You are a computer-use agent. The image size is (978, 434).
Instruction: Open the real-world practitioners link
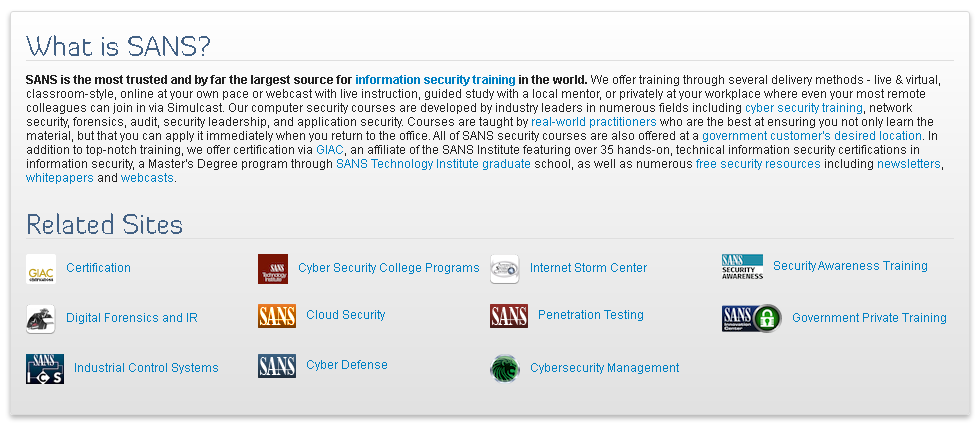tap(594, 121)
